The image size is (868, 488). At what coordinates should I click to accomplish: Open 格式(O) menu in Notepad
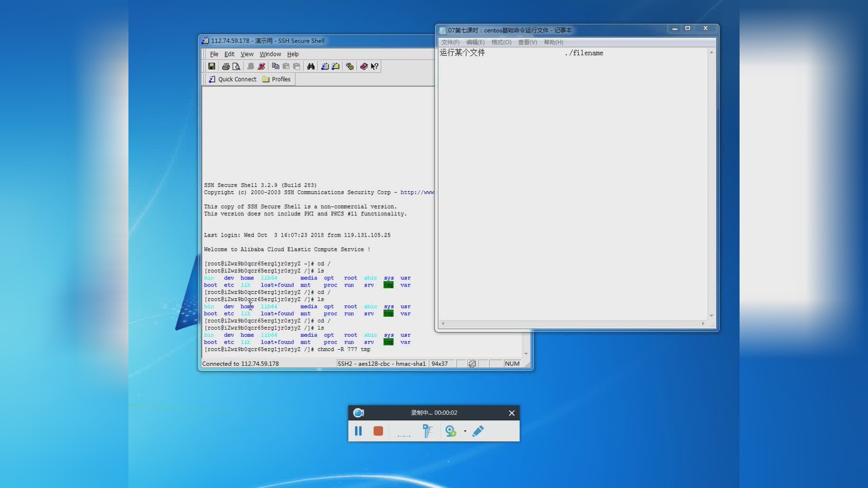pyautogui.click(x=501, y=42)
